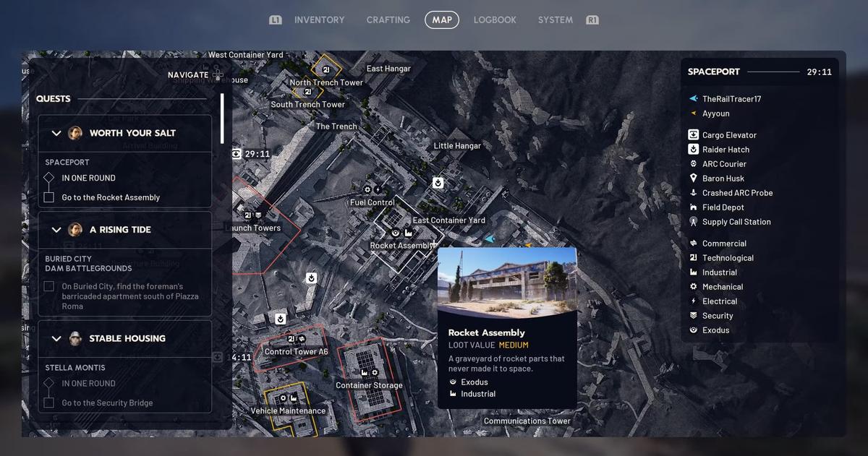Check the foreman's barricaded apartment objective box
The width and height of the screenshot is (868, 456).
coord(49,286)
